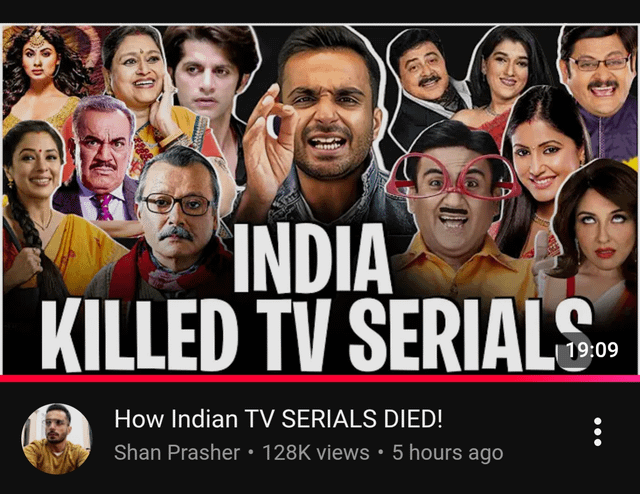This screenshot has width=640, height=494.
Task: Click the 5 hours ago upload time
Action: [x=447, y=452]
